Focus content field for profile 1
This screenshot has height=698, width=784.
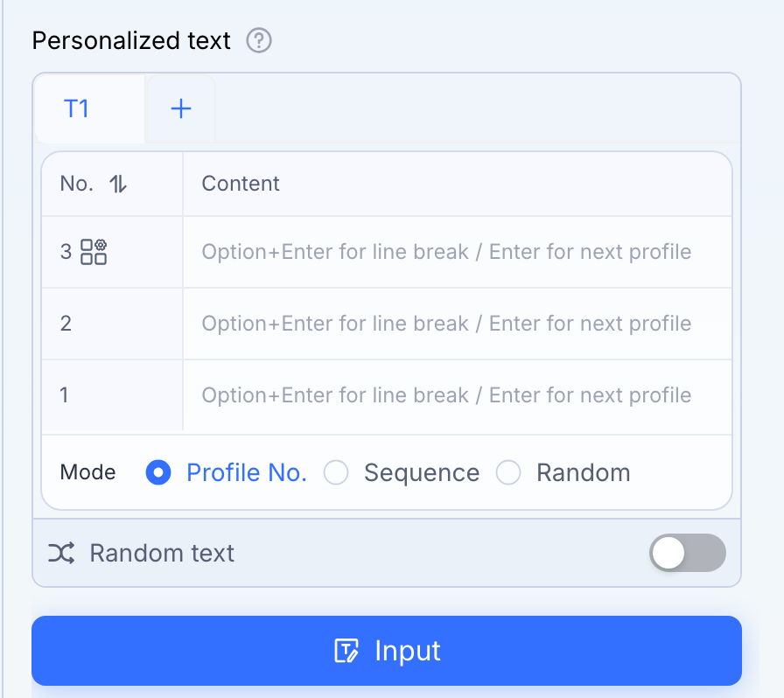click(x=458, y=395)
